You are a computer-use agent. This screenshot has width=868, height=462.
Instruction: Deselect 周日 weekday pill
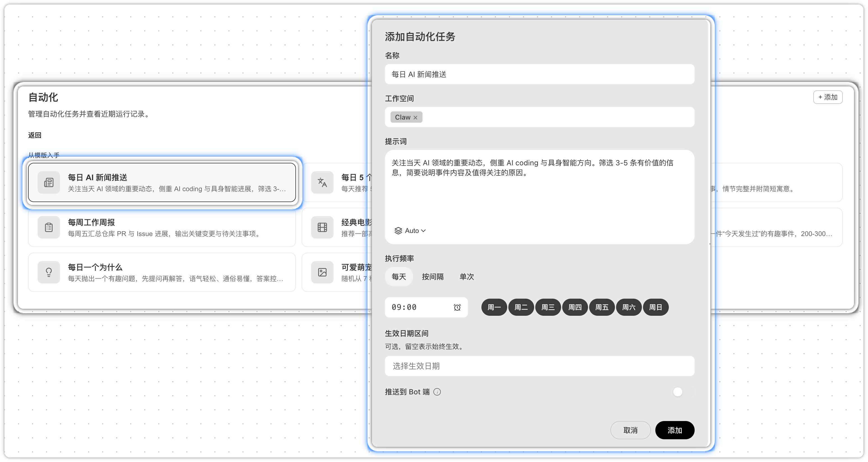click(655, 307)
